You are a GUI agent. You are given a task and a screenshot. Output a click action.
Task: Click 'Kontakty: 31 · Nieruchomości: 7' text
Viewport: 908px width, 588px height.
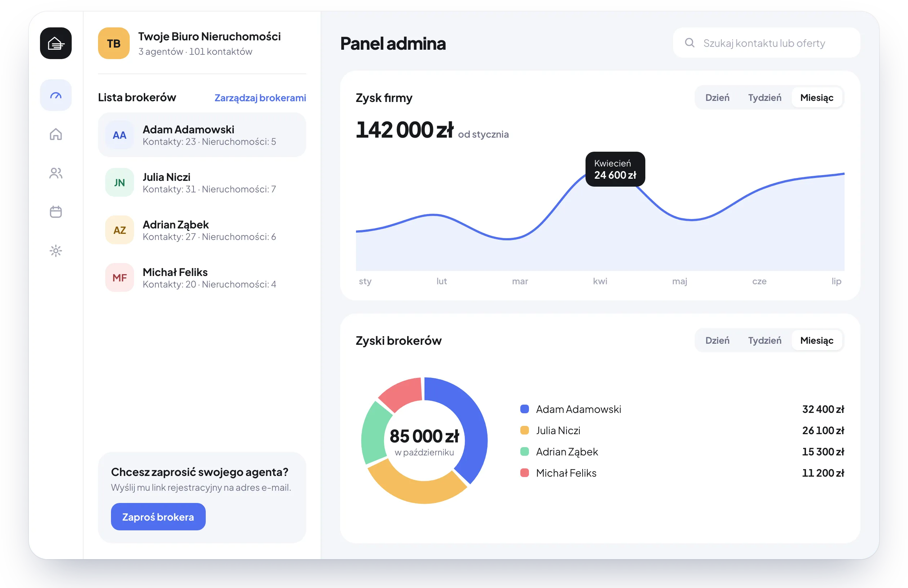tap(209, 189)
